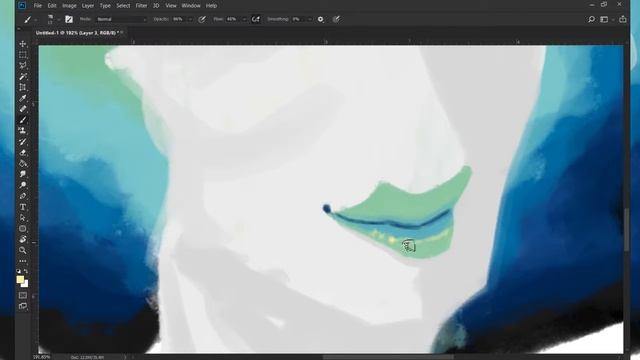
Task: Open smoothing options gear icon
Action: [x=320, y=19]
